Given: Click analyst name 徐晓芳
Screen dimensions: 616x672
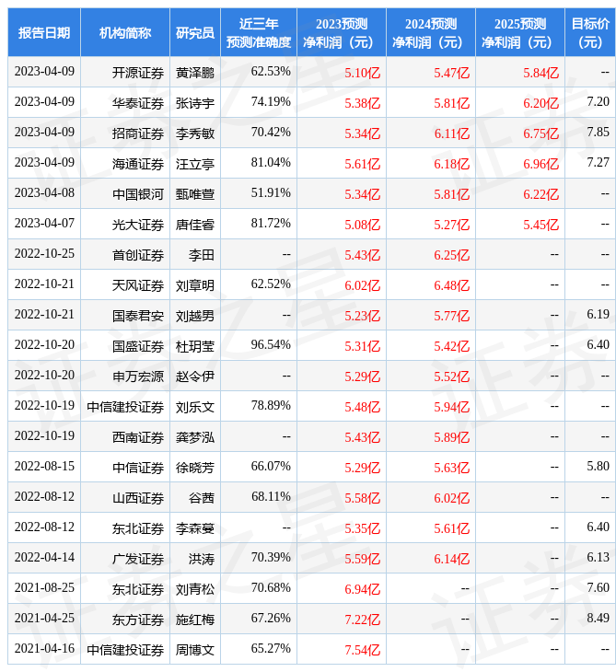Looking at the screenshot, I should click(195, 468).
